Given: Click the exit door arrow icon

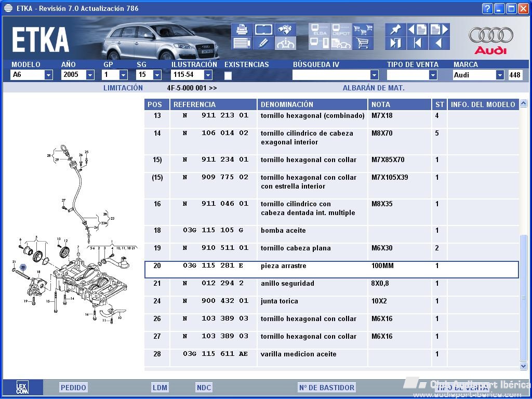Looking at the screenshot, I should (395, 43).
